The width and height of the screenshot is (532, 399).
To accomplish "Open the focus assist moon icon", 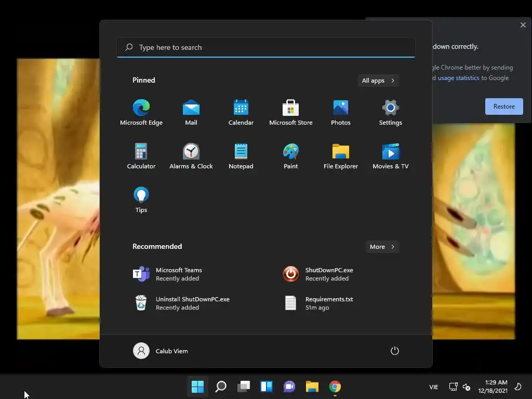I will pyautogui.click(x=518, y=387).
